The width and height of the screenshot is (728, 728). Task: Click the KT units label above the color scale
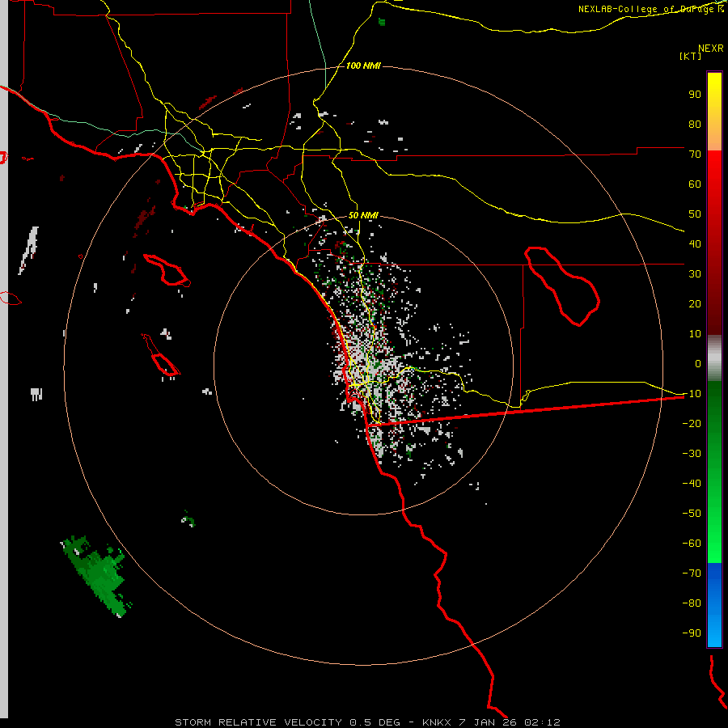[690, 56]
